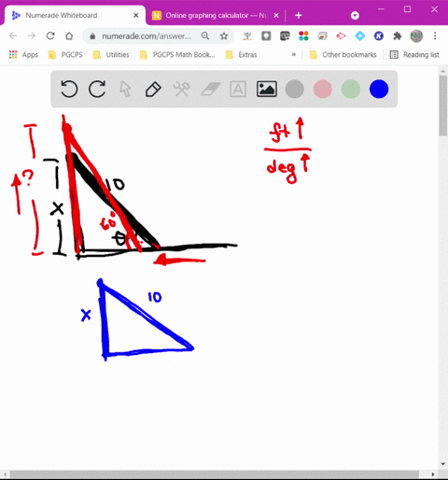The height and width of the screenshot is (480, 448).
Task: Open the Extras bookmarks folder
Action: tap(242, 55)
